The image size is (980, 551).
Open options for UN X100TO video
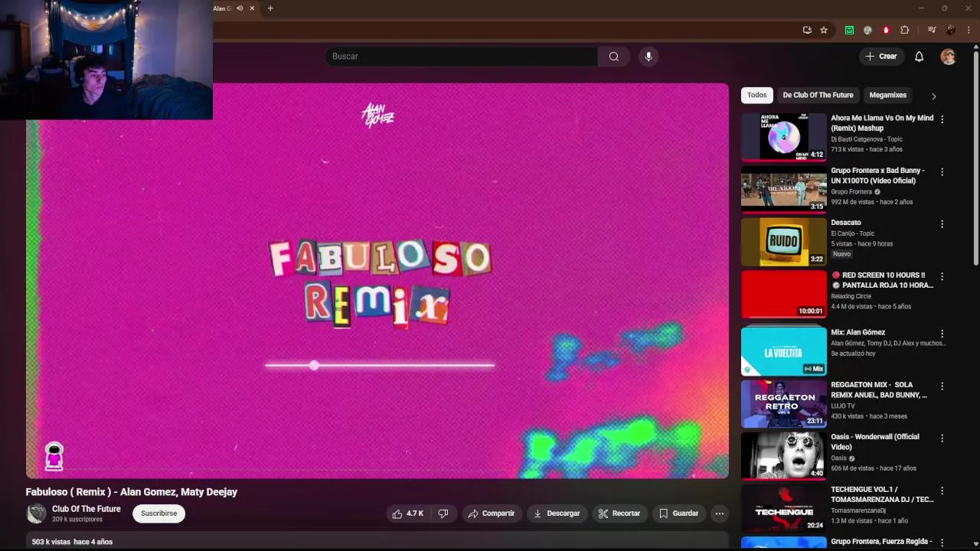click(942, 171)
